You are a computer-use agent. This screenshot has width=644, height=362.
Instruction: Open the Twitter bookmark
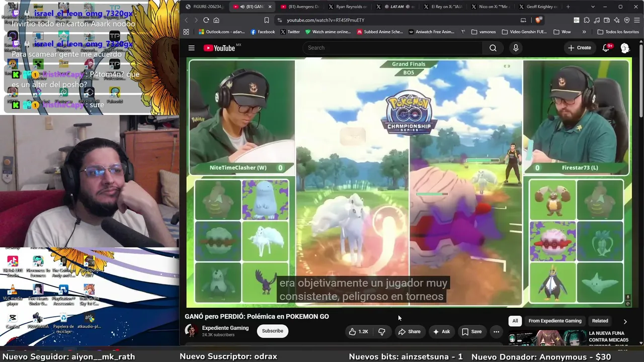(x=290, y=32)
